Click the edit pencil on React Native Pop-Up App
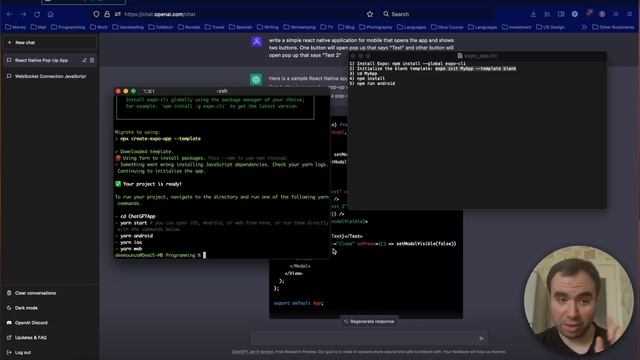The height and width of the screenshot is (360, 640). (84, 60)
